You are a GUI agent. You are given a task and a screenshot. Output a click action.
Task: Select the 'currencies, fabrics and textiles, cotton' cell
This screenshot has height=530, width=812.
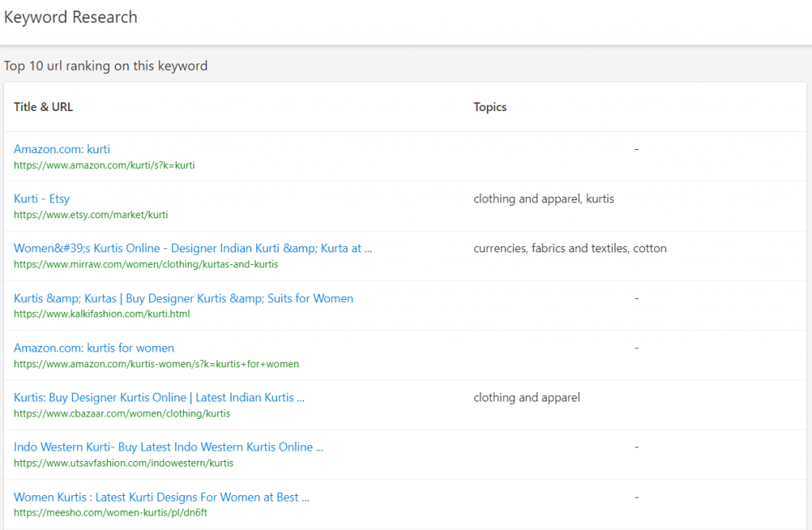(569, 248)
